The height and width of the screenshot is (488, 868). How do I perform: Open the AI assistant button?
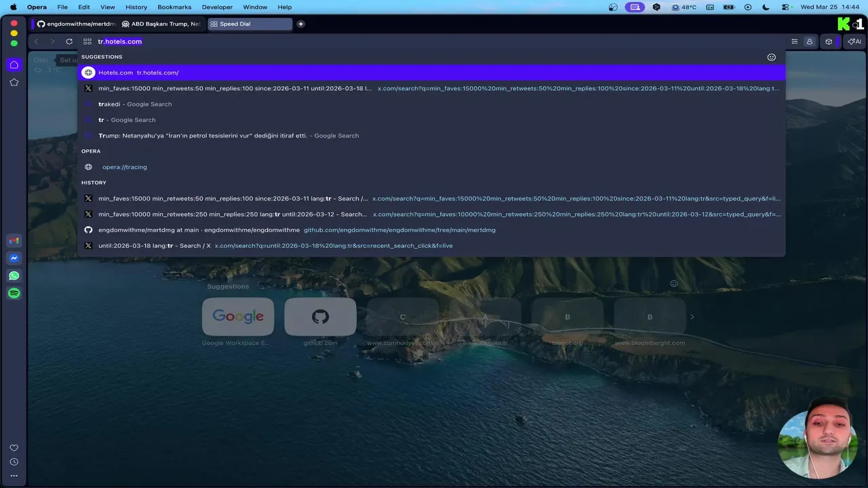click(x=854, y=41)
